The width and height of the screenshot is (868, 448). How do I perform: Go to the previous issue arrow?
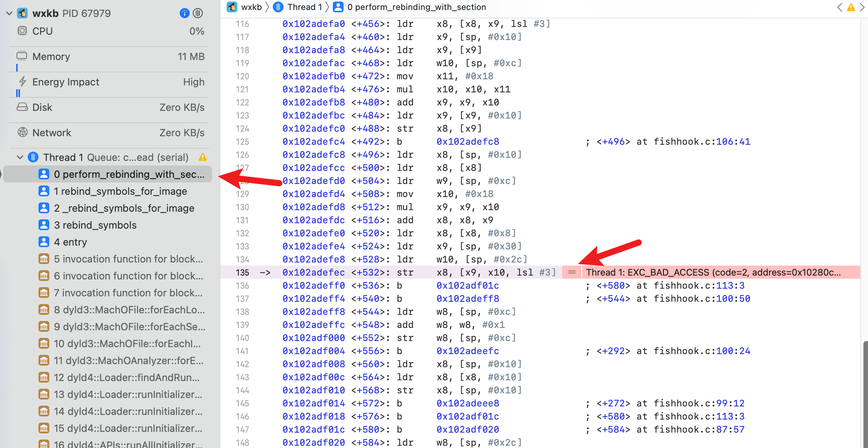840,7
